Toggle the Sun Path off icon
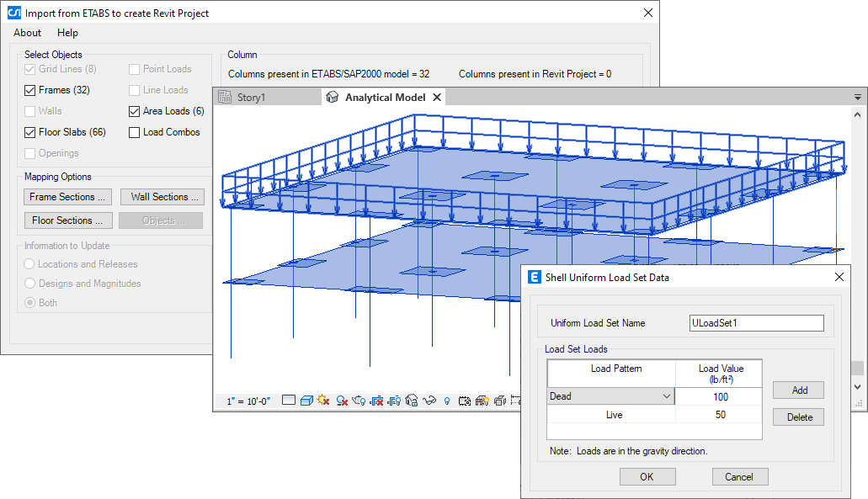This screenshot has width=868, height=499. coord(324,401)
